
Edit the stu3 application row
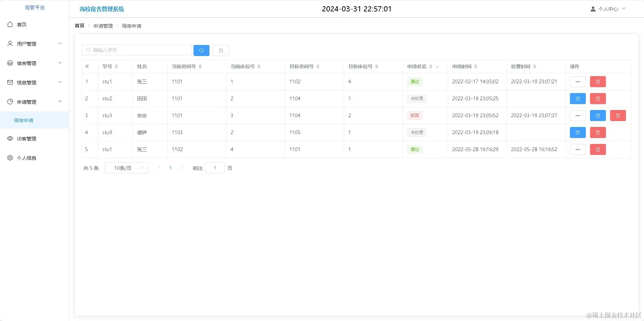[598, 116]
